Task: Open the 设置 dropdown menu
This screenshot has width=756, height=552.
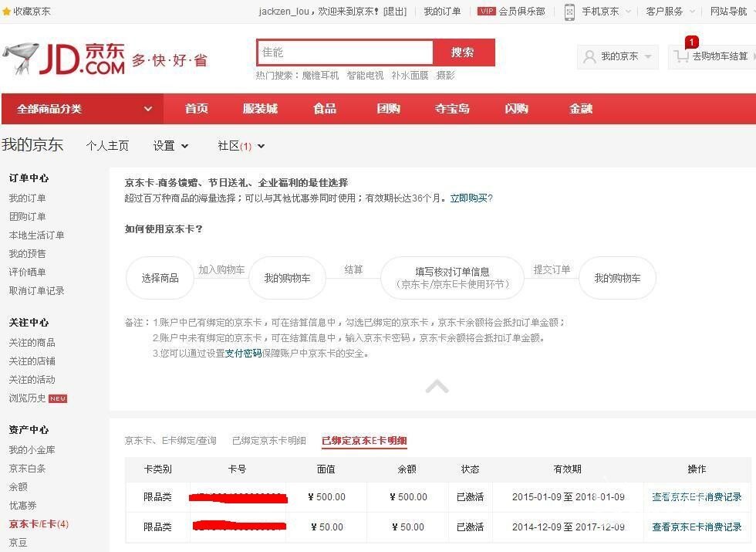Action: click(170, 146)
